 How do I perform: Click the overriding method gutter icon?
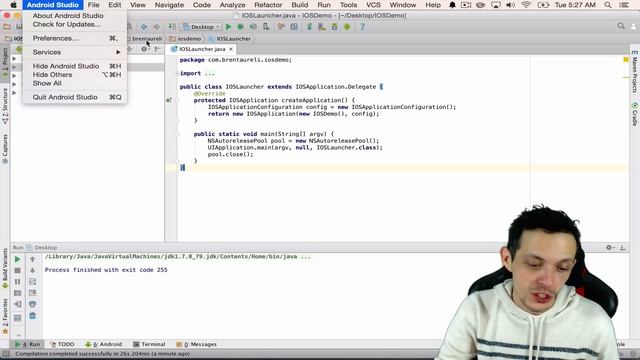click(169, 100)
